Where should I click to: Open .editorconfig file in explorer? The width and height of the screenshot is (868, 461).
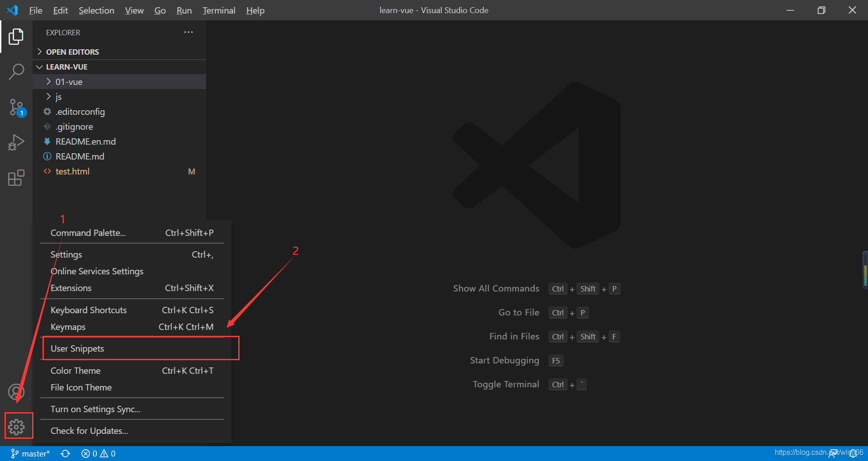click(x=119, y=112)
